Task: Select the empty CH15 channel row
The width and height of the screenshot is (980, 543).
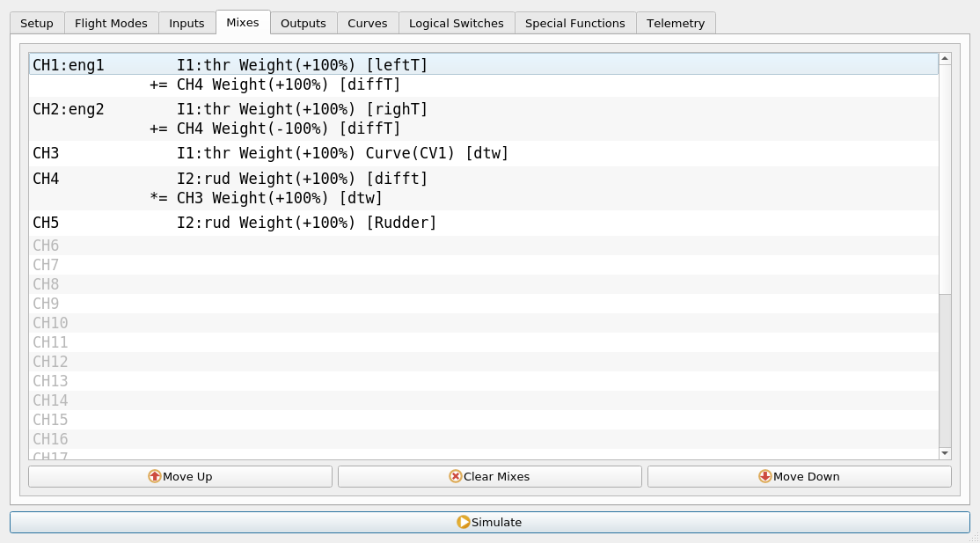Action: pos(484,420)
